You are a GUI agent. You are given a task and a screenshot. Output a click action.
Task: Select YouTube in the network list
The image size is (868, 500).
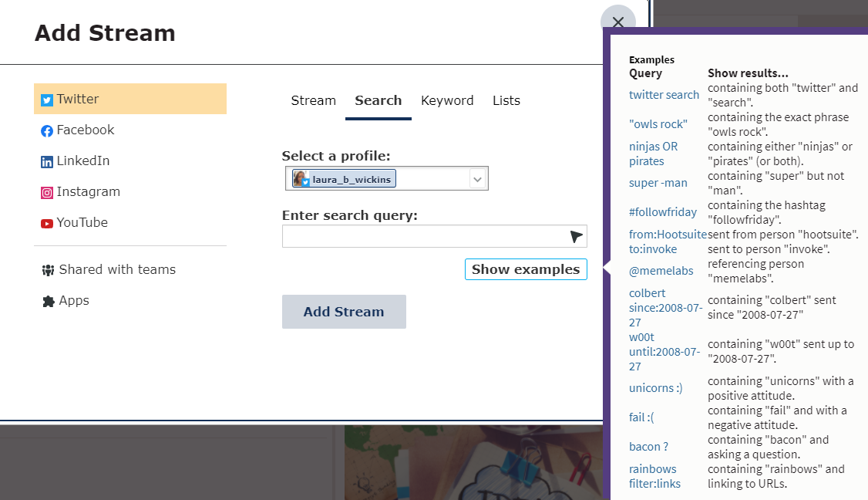point(130,222)
